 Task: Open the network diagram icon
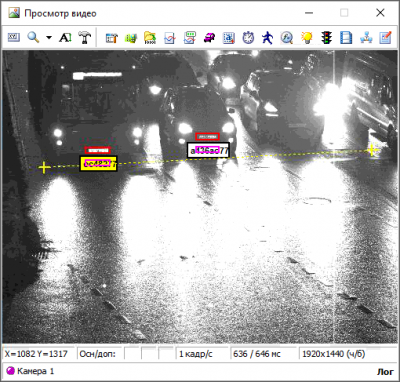click(x=366, y=38)
